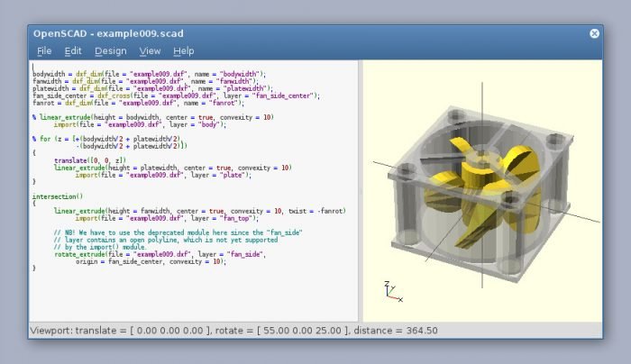Click the comment '// layer contains an open polyline'
The height and width of the screenshot is (364, 631).
point(166,241)
